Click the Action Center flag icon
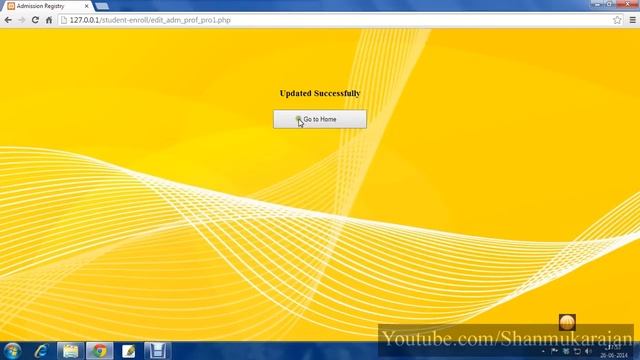 click(x=554, y=351)
